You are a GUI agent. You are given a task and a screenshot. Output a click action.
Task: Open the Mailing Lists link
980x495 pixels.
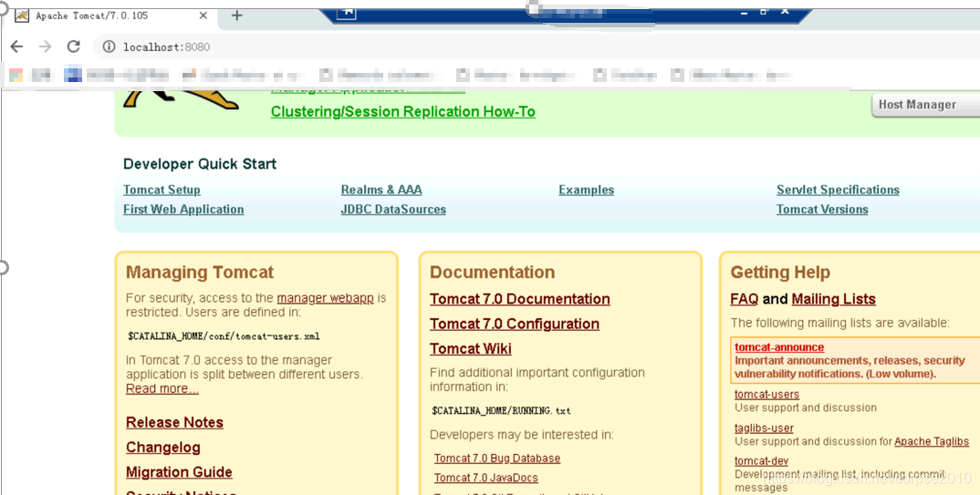(833, 299)
